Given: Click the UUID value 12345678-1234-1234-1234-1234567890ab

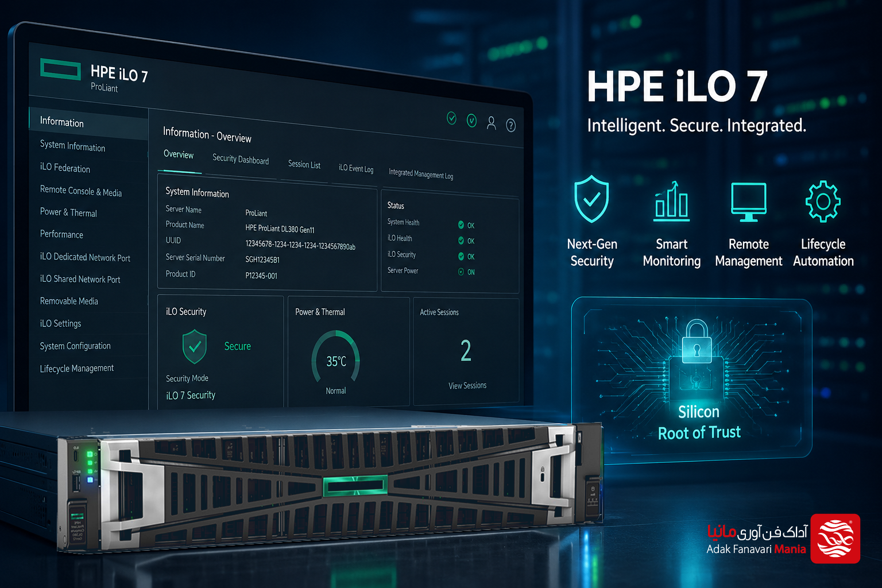Looking at the screenshot, I should pos(300,245).
